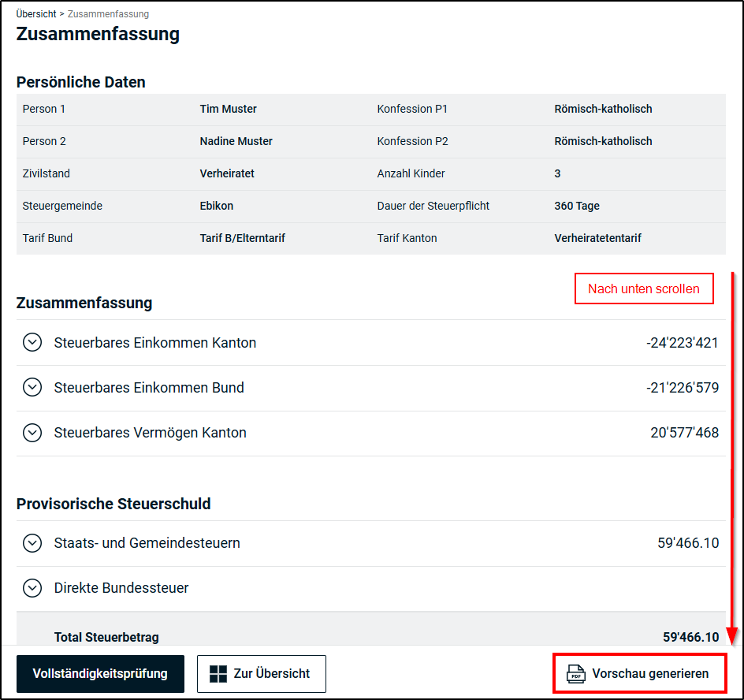744x700 pixels.
Task: Click the Total Steuerbetrag label
Action: (x=100, y=637)
